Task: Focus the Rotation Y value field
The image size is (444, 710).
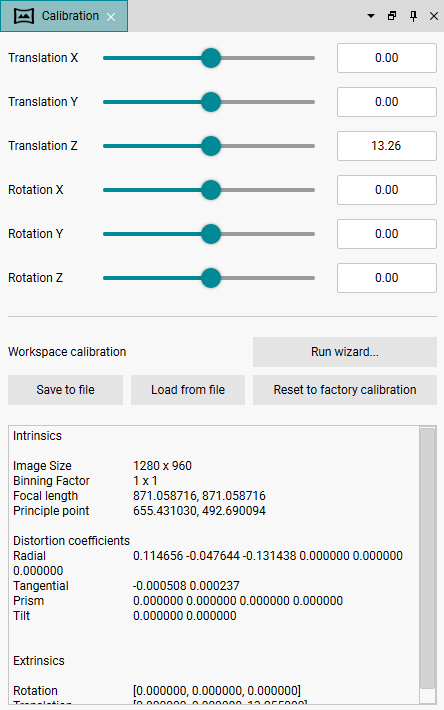Action: 387,234
